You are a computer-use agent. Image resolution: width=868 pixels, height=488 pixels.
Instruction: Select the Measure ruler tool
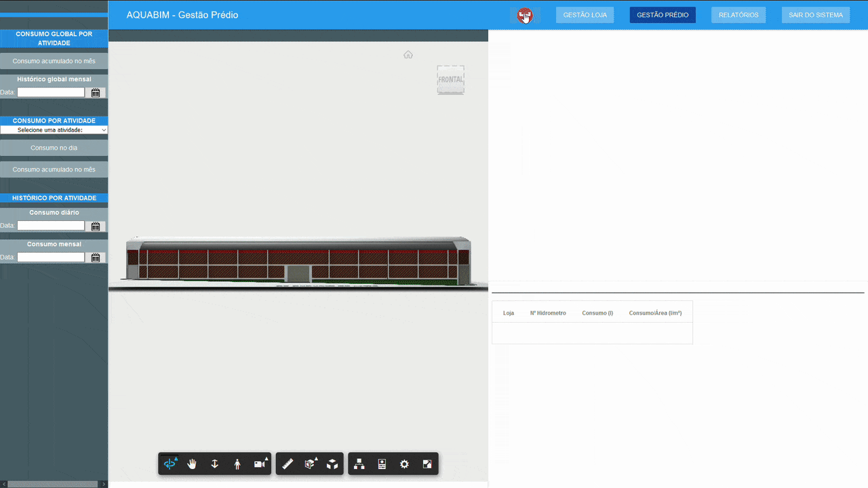tap(288, 464)
